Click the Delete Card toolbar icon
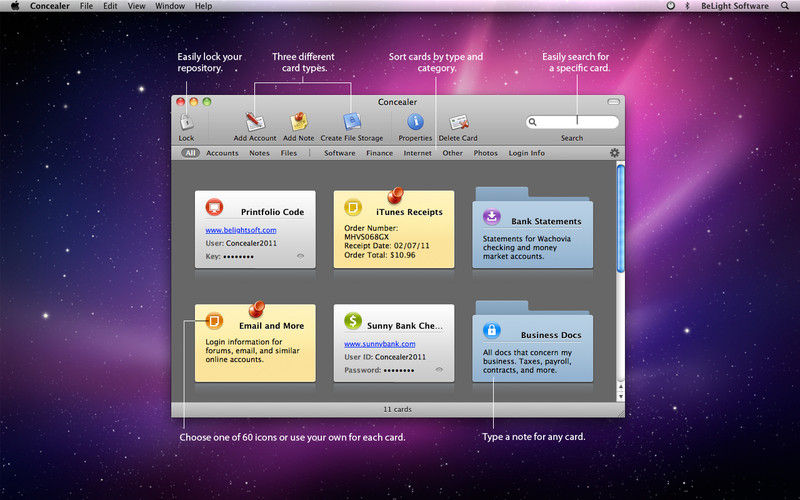Image resolution: width=800 pixels, height=500 pixels. pyautogui.click(x=459, y=122)
